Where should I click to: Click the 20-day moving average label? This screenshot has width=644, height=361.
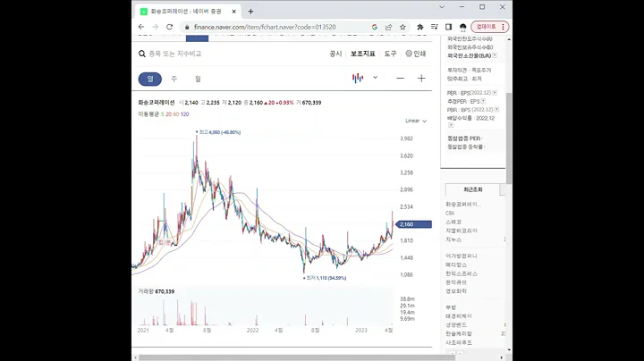168,114
